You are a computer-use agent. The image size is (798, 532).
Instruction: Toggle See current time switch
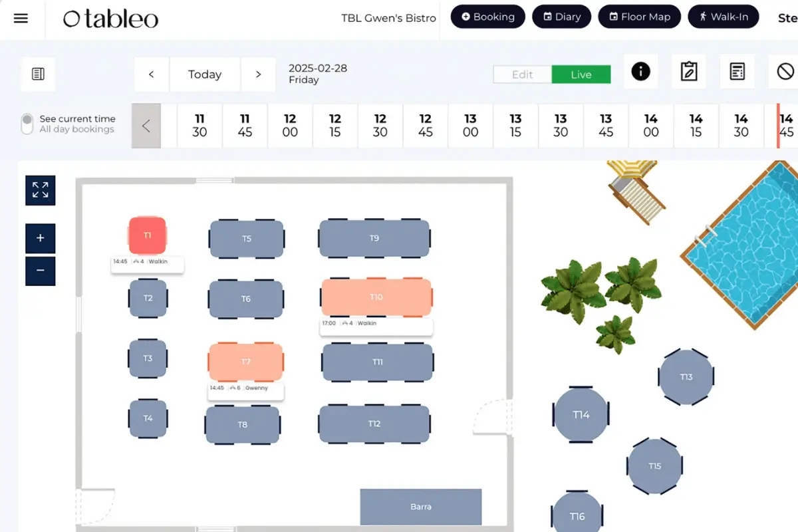pyautogui.click(x=27, y=124)
